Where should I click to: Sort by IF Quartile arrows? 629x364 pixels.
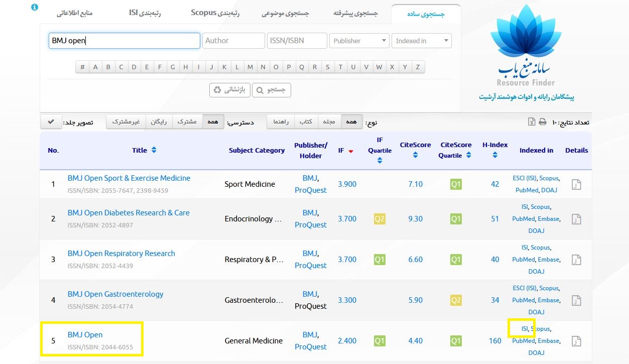(x=380, y=160)
